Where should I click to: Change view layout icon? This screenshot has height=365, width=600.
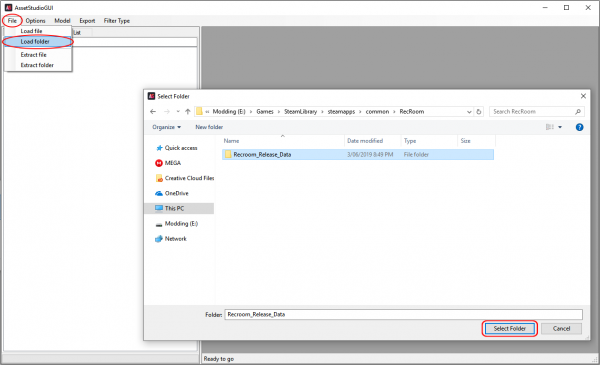point(550,127)
